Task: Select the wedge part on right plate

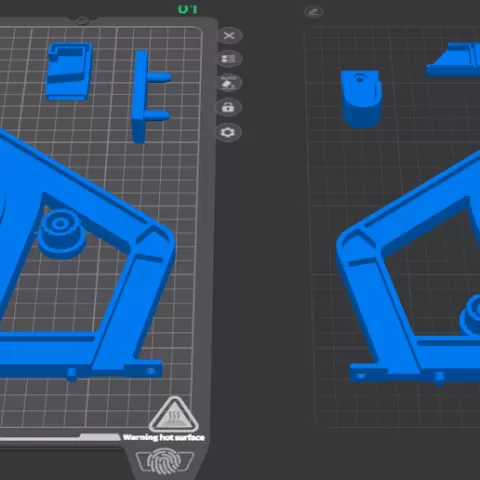Action: pos(455,60)
